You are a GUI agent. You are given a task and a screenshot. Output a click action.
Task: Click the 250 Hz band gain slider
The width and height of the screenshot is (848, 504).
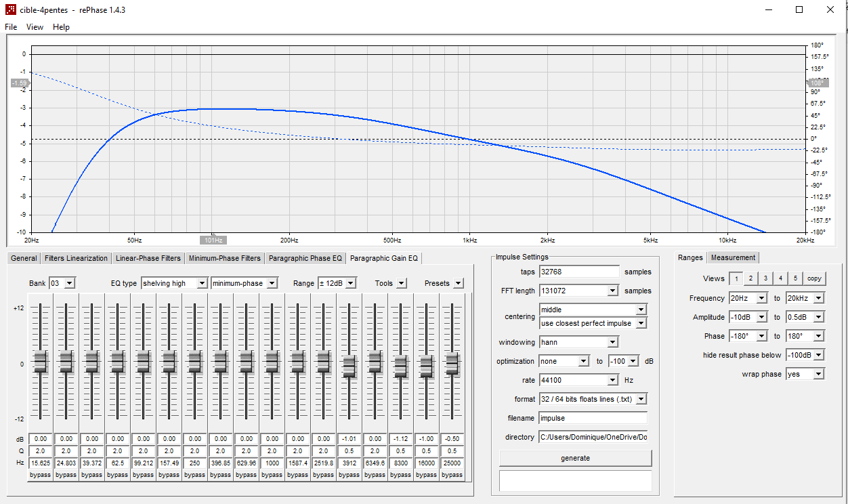pos(194,362)
